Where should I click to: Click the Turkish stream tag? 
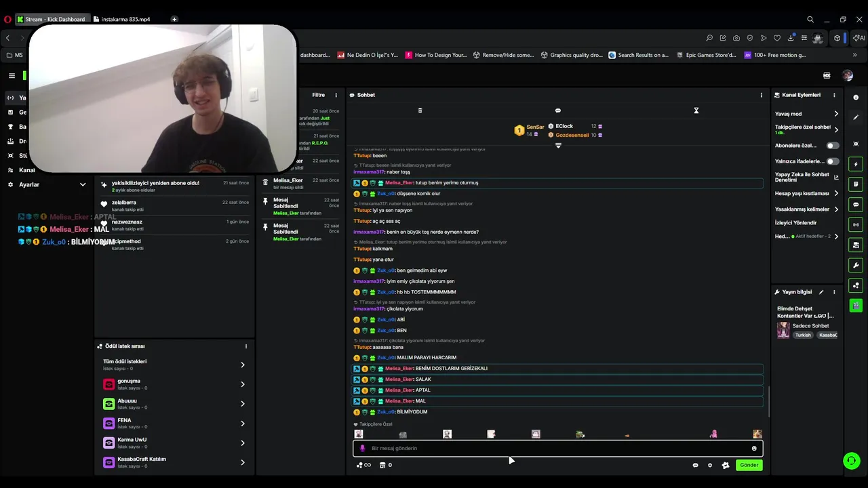pos(803,335)
